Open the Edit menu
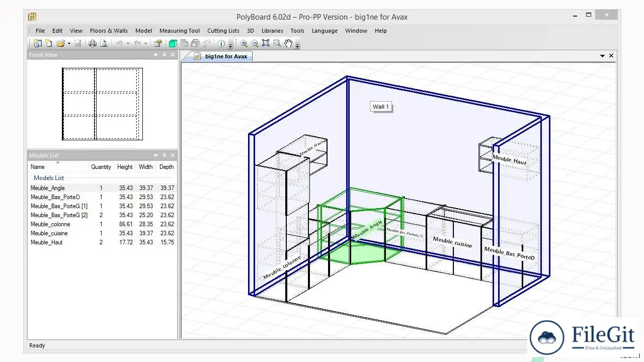The width and height of the screenshot is (644, 362). pyautogui.click(x=57, y=31)
